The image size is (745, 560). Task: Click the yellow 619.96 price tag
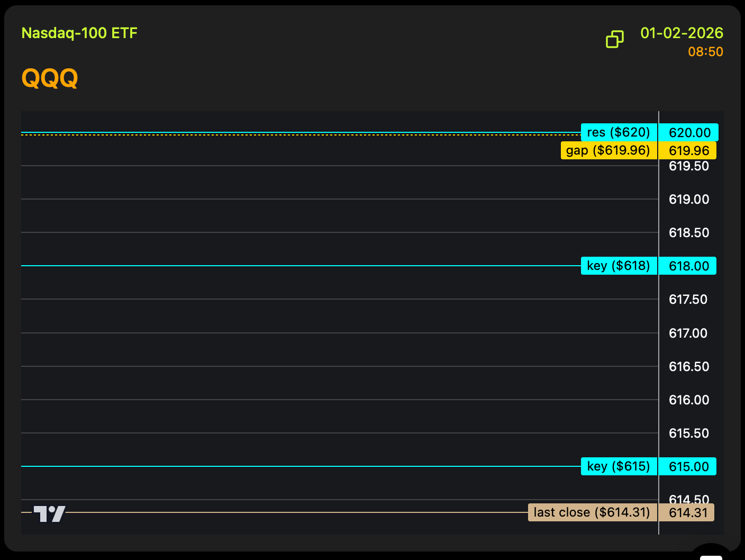[x=688, y=150]
